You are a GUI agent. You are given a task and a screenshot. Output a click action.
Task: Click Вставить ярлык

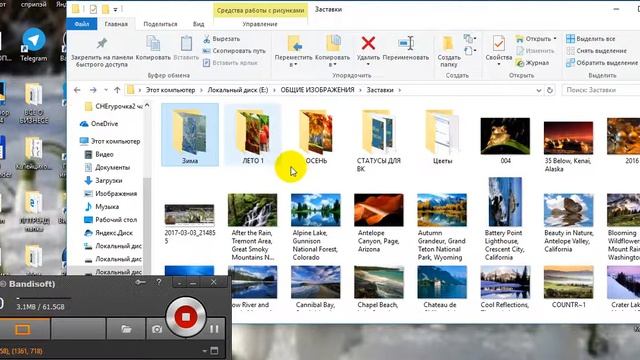[230, 63]
